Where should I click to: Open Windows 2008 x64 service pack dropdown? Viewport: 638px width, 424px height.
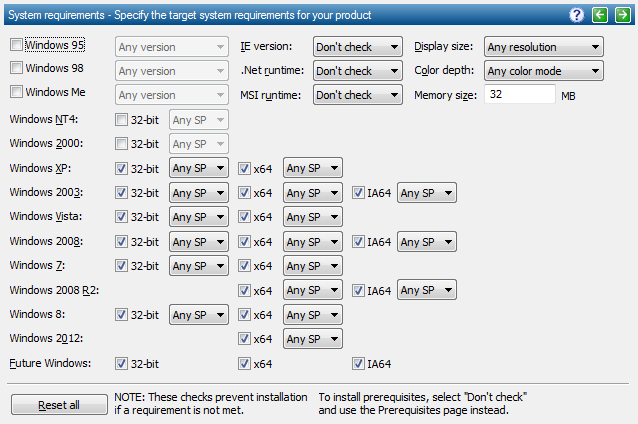(x=313, y=242)
